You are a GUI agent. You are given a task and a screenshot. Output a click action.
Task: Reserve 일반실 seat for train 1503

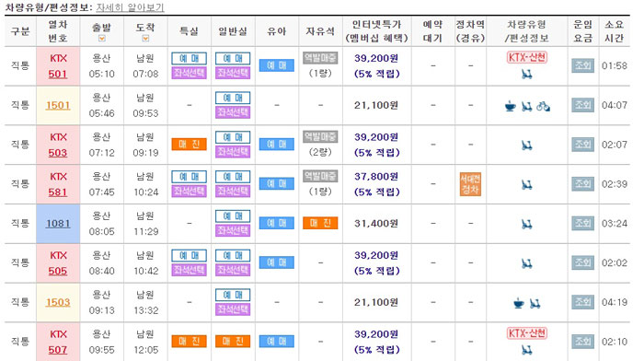(233, 296)
